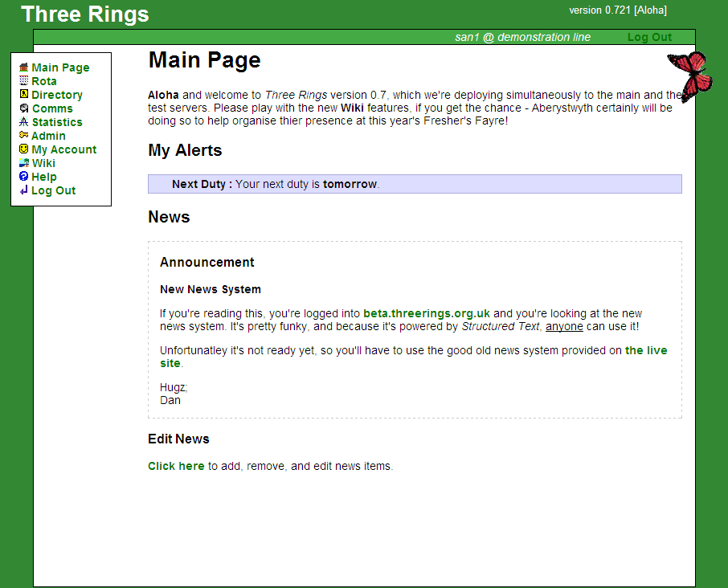Open Wiki using the palm tree icon
728x588 pixels.
[24, 163]
